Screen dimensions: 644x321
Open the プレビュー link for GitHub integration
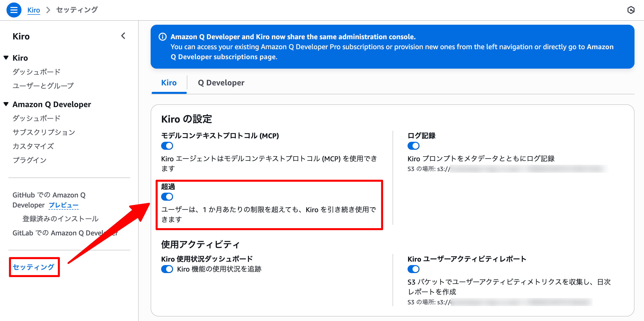pos(63,205)
